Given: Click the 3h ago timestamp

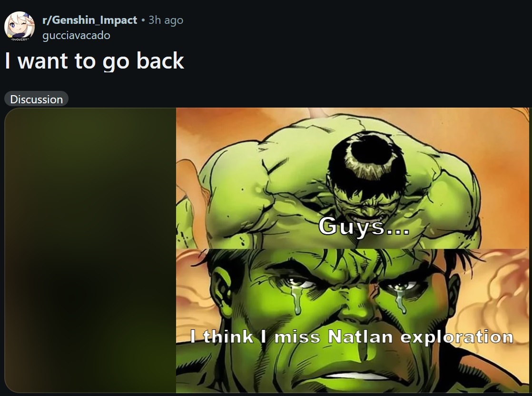Looking at the screenshot, I should point(166,20).
